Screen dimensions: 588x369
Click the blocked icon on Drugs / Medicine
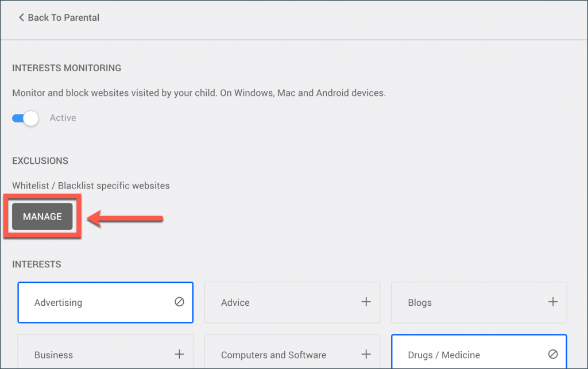click(x=553, y=354)
